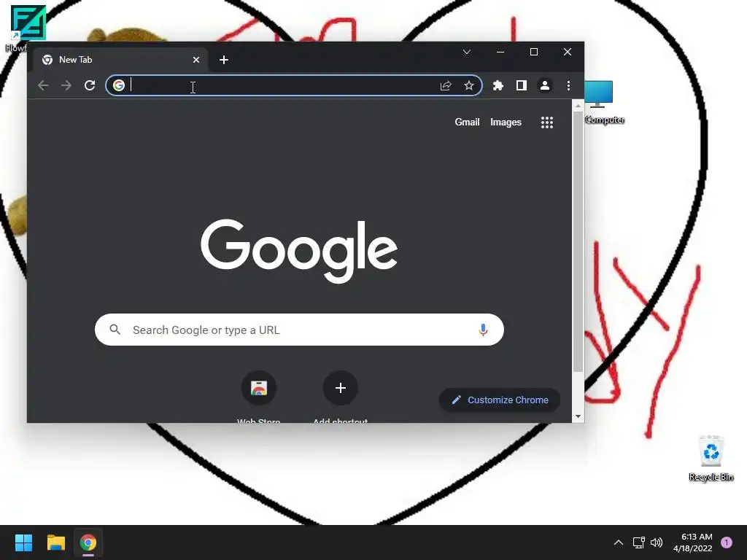Screen dimensions: 747x560
Task: Open File Explorer from the taskbar
Action: pyautogui.click(x=55, y=542)
